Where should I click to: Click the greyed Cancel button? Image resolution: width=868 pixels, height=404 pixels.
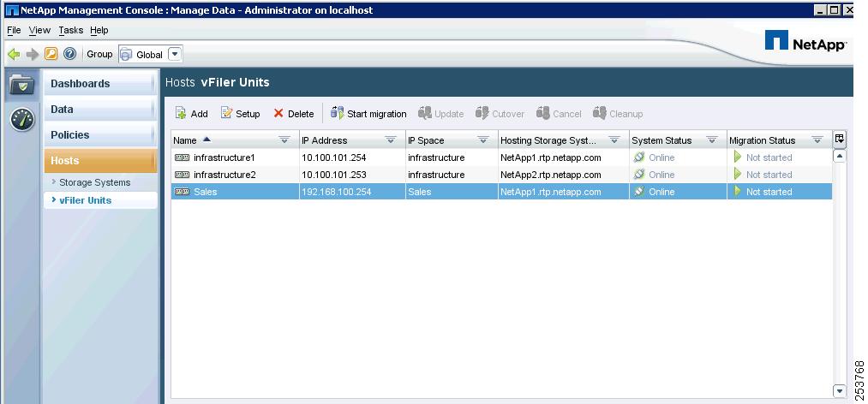(559, 113)
